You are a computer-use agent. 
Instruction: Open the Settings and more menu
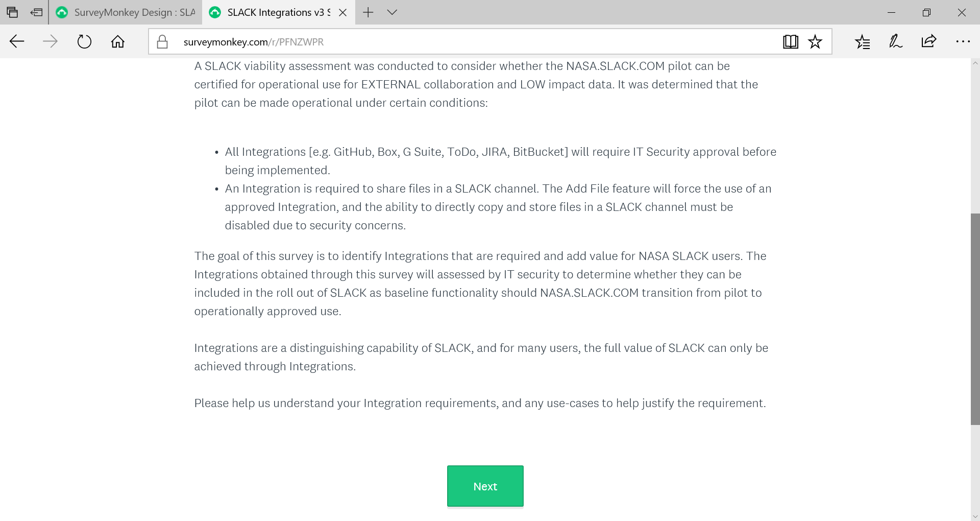click(x=963, y=42)
